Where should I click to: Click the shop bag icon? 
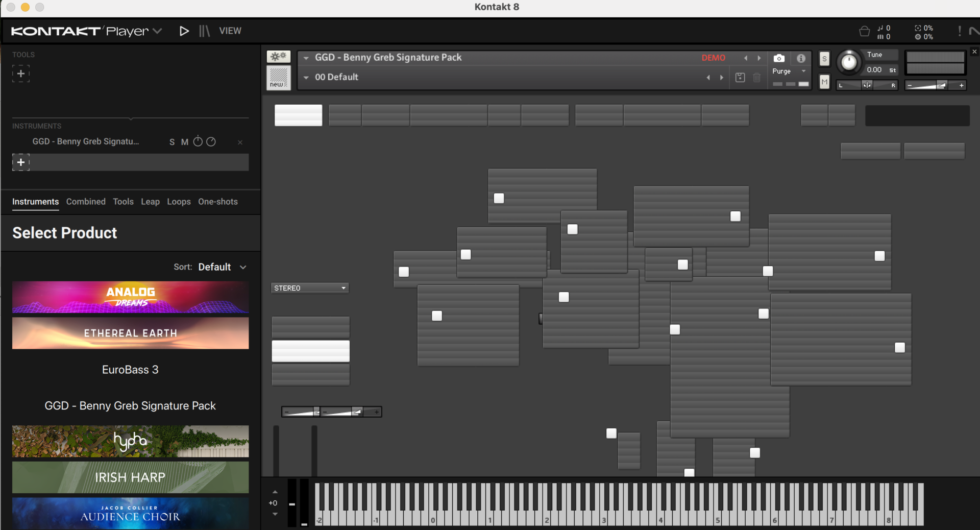[864, 32]
